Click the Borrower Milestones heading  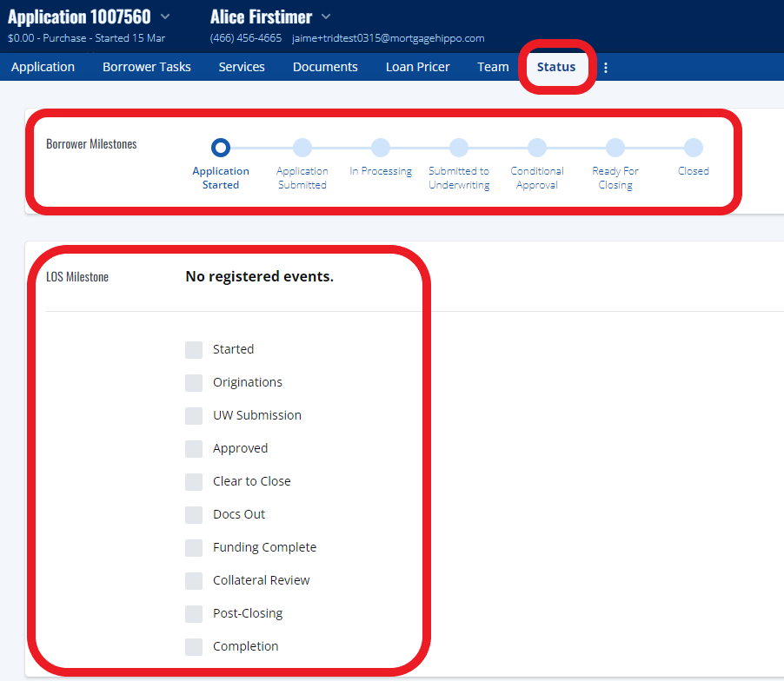click(x=91, y=144)
